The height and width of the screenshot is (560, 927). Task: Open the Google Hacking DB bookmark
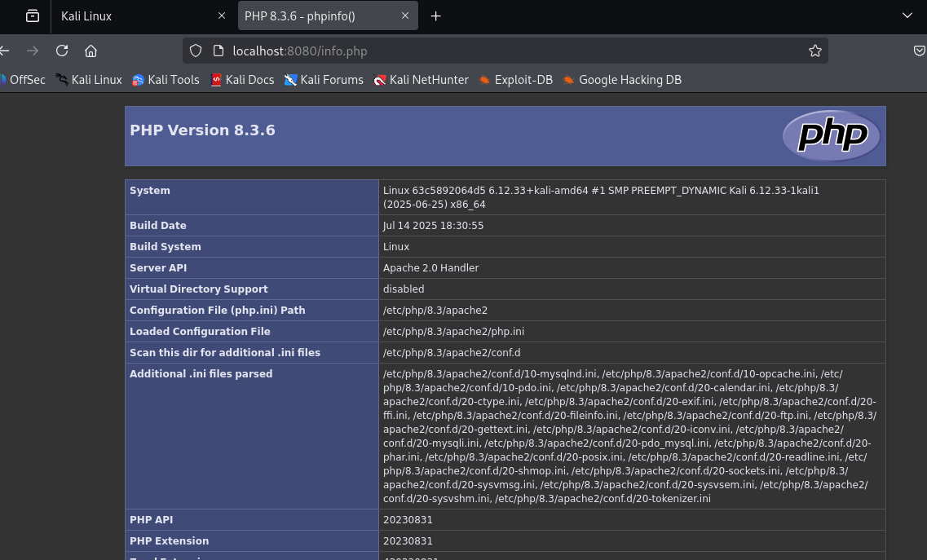(623, 80)
